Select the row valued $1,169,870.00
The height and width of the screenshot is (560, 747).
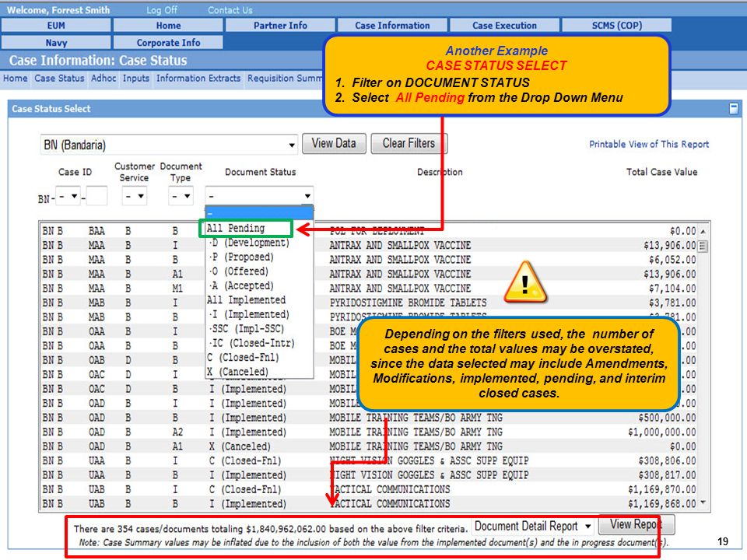tap(369, 489)
